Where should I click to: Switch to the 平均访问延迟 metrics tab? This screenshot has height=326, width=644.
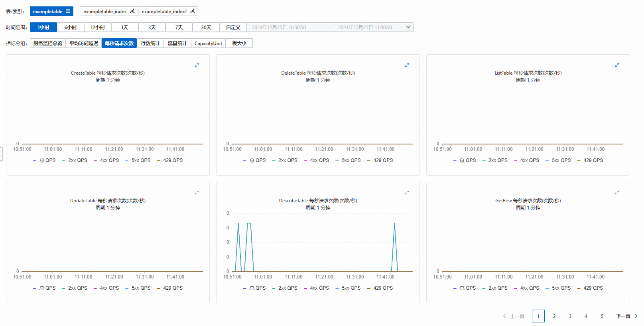pos(84,43)
